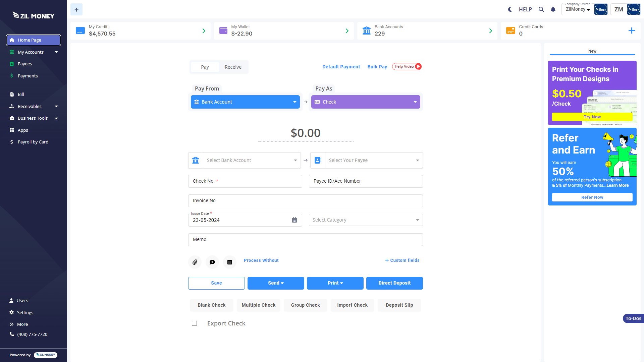
Task: Expand the Pay As Check dropdown
Action: (366, 102)
